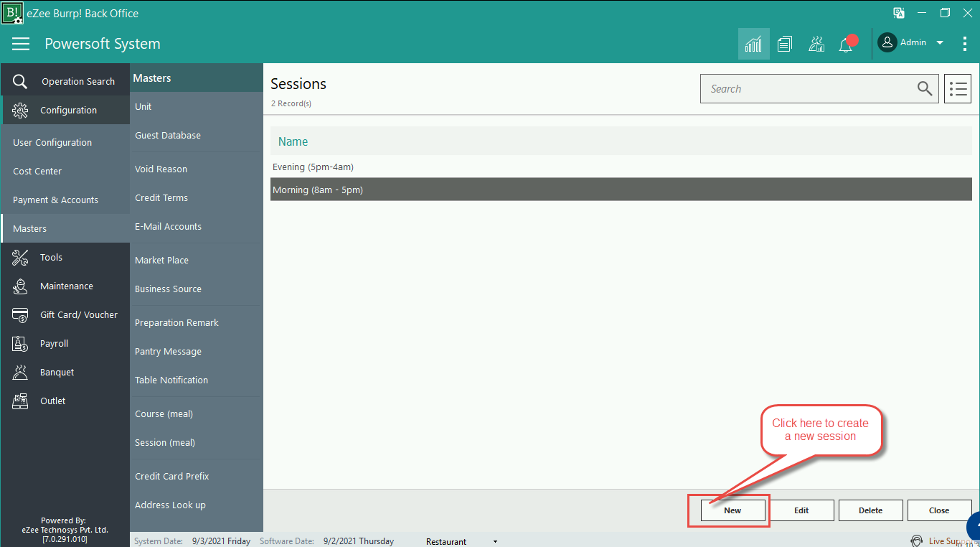
Task: Open Outlet in sidebar
Action: point(53,401)
